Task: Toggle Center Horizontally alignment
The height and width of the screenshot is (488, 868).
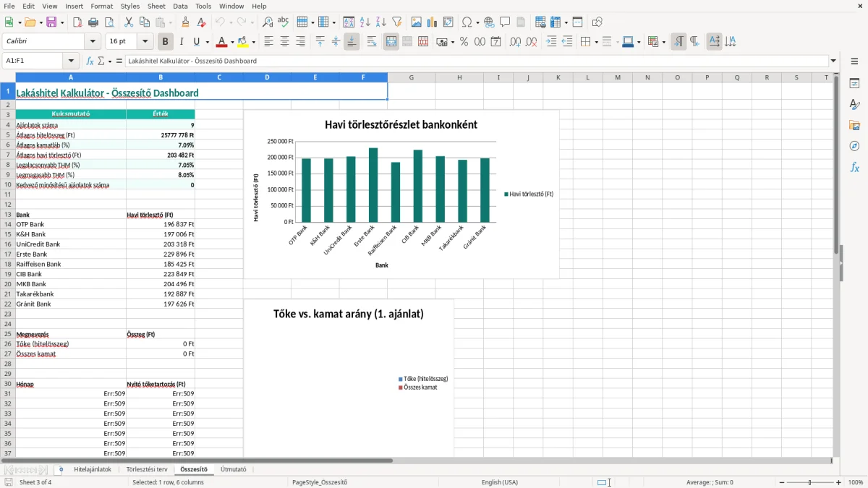Action: (x=284, y=42)
